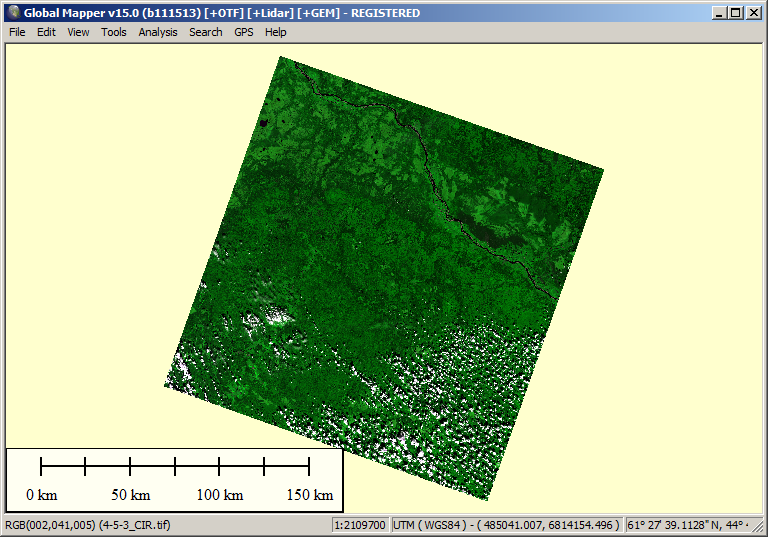768x537 pixels.
Task: Click the 1:2109700 scale field in status bar
Action: (x=360, y=525)
